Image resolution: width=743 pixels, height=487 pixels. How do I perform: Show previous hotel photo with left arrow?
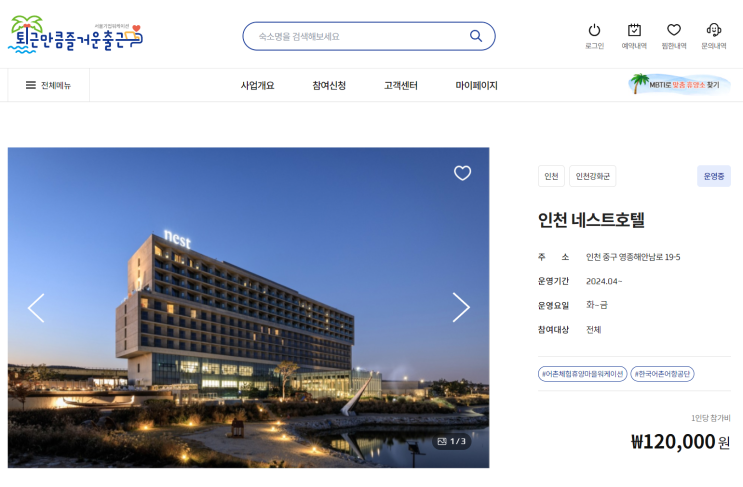(x=36, y=308)
